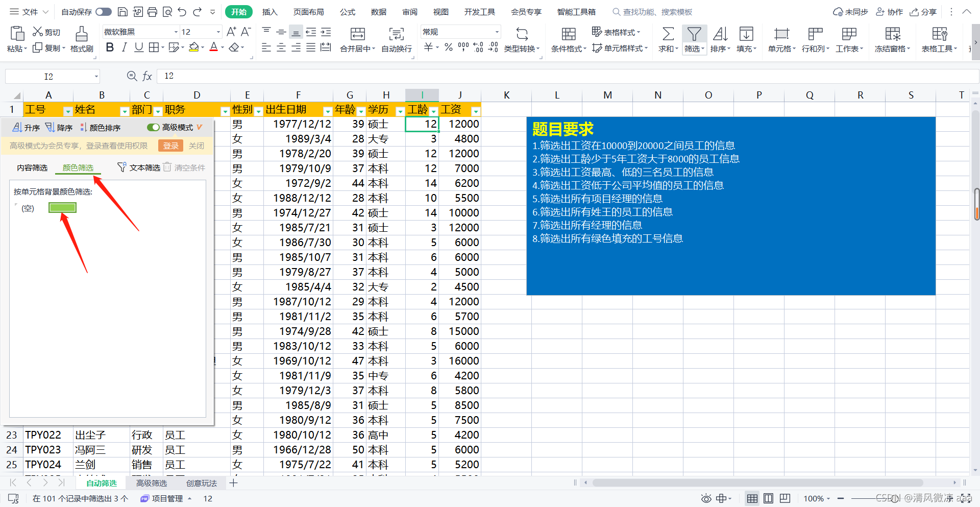The image size is (980, 507).
Task: Open the font size dropdown
Action: point(218,32)
